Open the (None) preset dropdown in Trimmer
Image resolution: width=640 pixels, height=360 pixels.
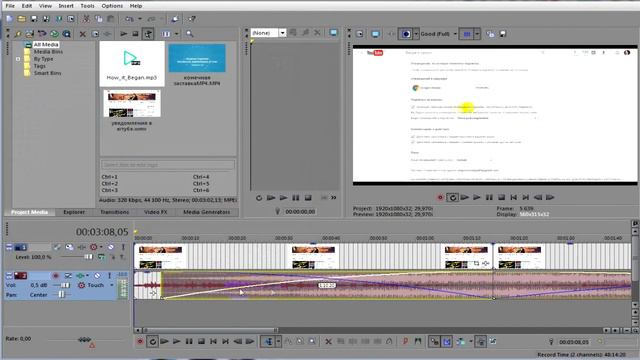(282, 33)
